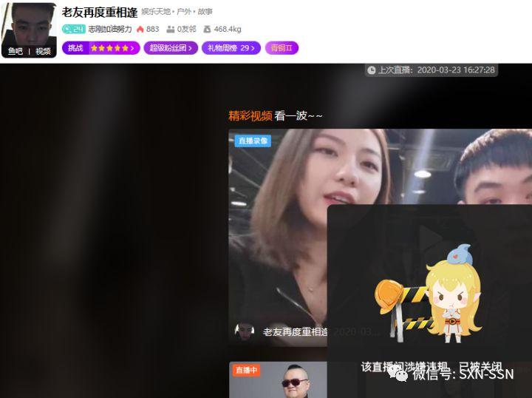
Task: Click last broadcast time 2020-03-23 16:27:28
Action: [x=456, y=70]
